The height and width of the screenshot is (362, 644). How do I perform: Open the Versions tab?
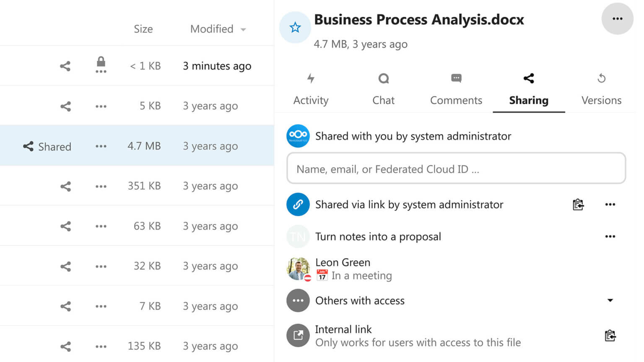coord(601,89)
